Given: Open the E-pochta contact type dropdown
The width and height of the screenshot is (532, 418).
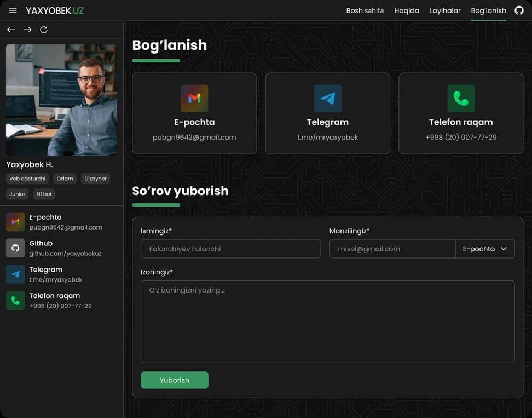Looking at the screenshot, I should [485, 249].
